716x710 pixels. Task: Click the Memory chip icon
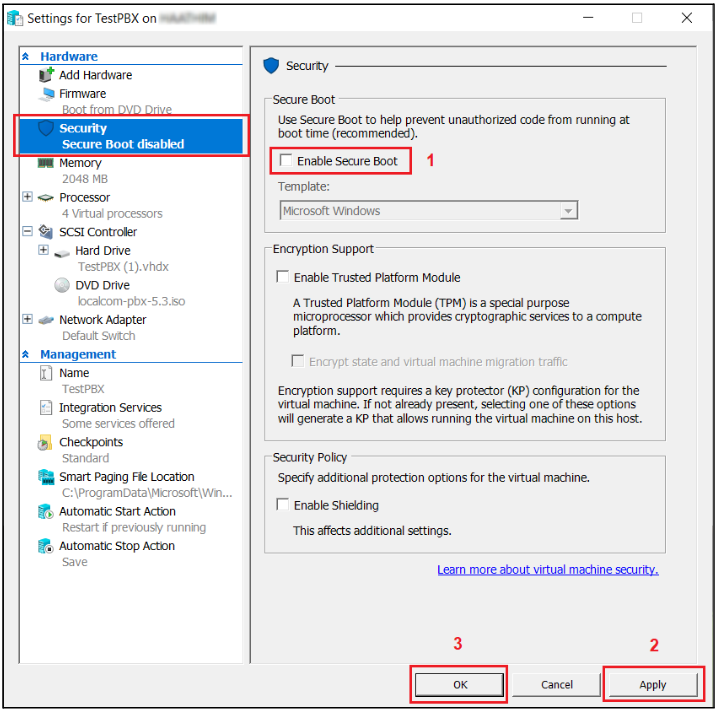(x=45, y=163)
